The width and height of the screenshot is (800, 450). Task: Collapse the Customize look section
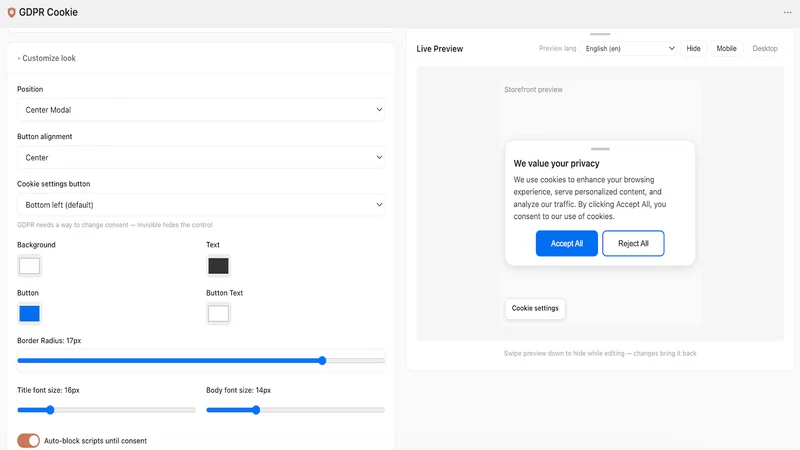46,58
